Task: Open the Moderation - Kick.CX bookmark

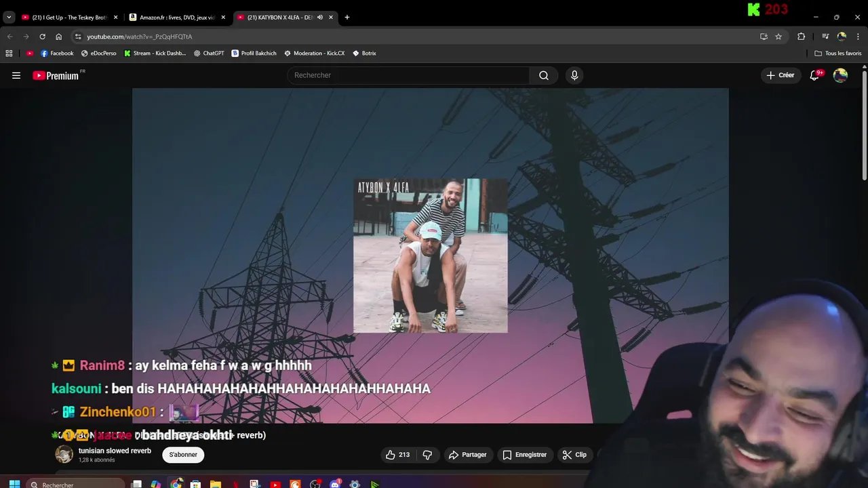Action: coord(315,53)
